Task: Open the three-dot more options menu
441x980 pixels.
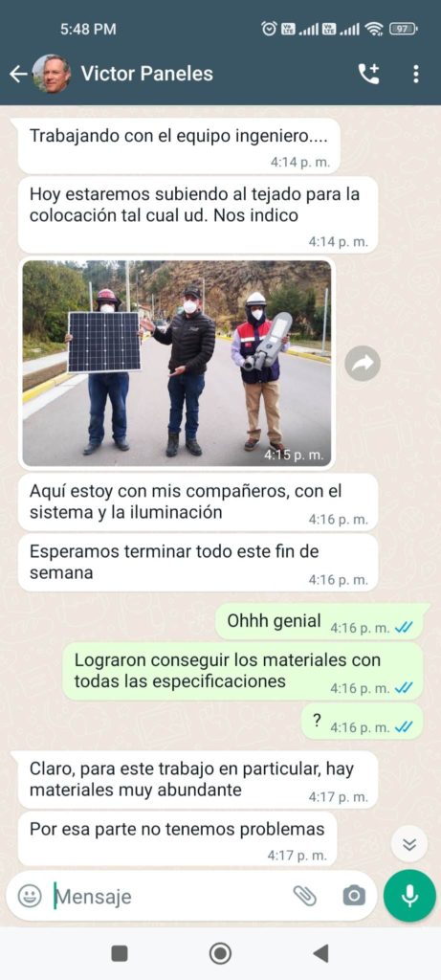Action: click(416, 75)
